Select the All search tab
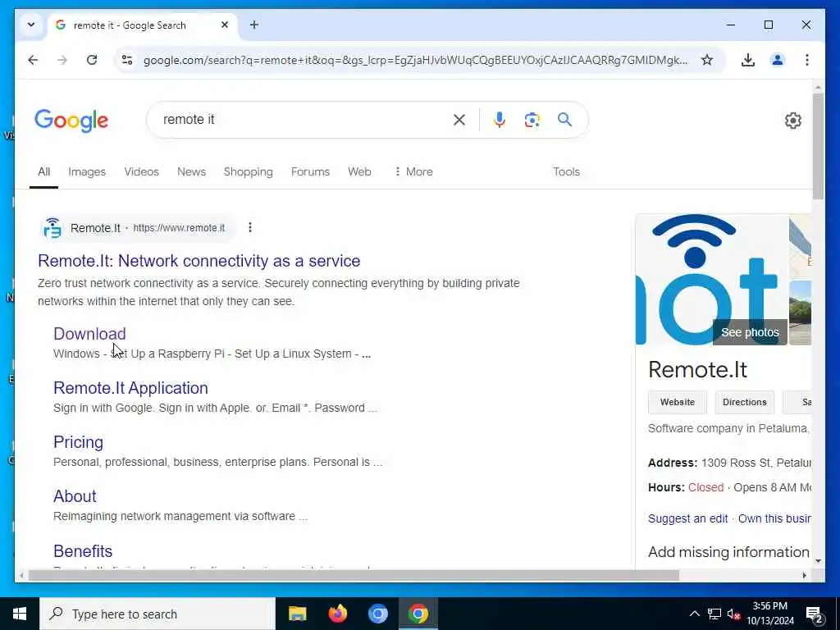The image size is (840, 630). click(44, 172)
